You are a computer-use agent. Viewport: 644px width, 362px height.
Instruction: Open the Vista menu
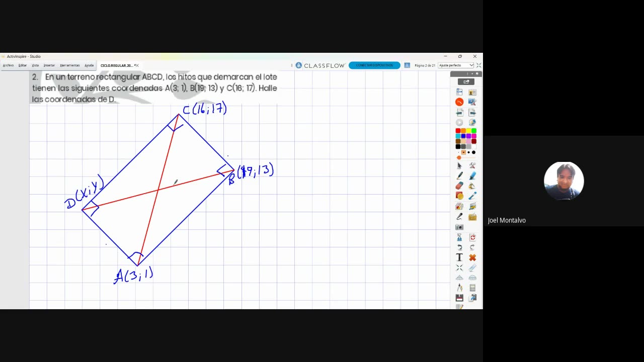[x=35, y=65]
